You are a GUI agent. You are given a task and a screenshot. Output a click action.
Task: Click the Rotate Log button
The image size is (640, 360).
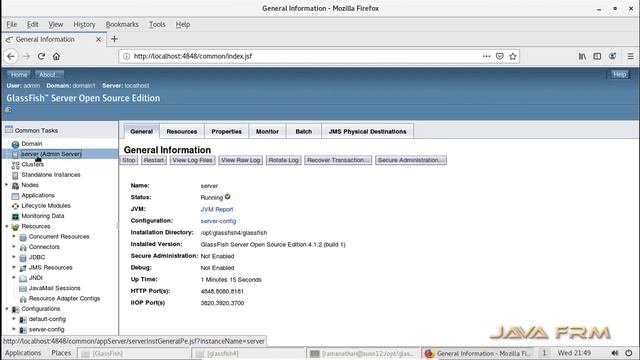[283, 160]
